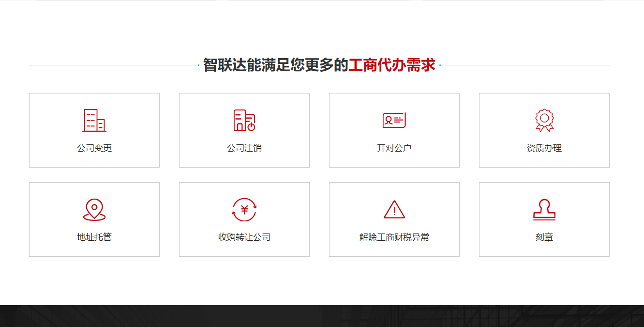Select the 解除工商财税异常 label

tap(394, 237)
